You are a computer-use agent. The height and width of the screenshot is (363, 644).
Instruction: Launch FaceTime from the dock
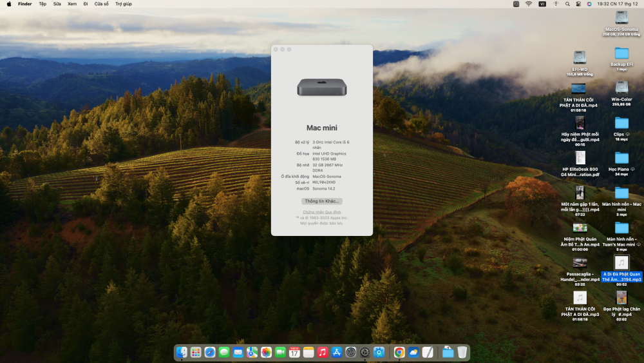(281, 352)
